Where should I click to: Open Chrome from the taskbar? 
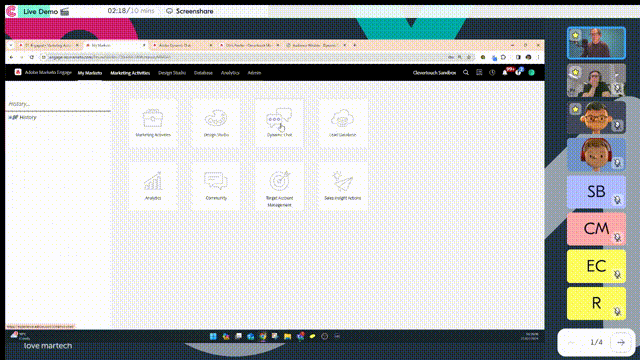point(263,336)
